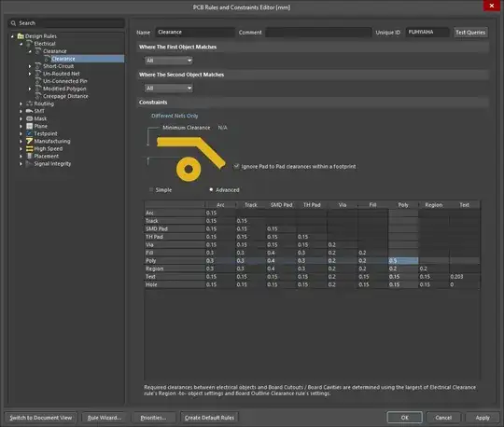
Task: Click Create Default Rules button
Action: [210, 418]
